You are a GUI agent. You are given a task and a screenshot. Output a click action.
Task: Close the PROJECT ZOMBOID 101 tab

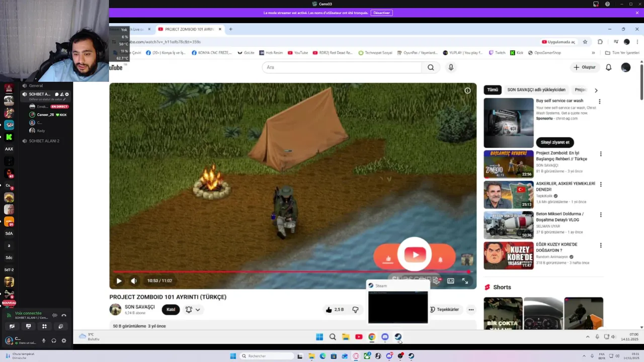click(220, 29)
